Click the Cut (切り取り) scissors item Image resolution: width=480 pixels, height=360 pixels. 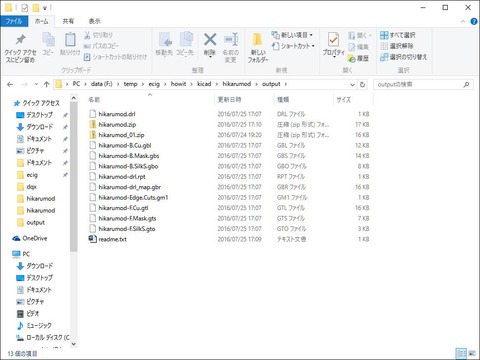98,35
